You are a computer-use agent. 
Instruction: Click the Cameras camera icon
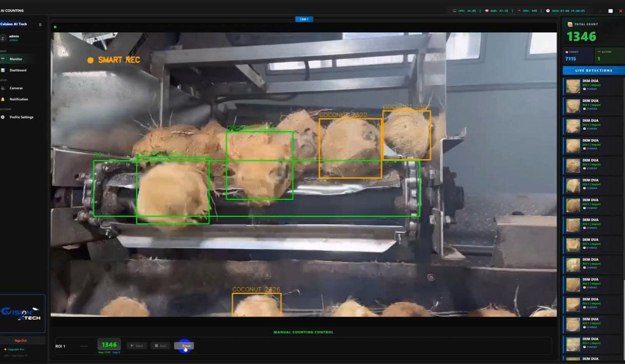click(x=3, y=88)
